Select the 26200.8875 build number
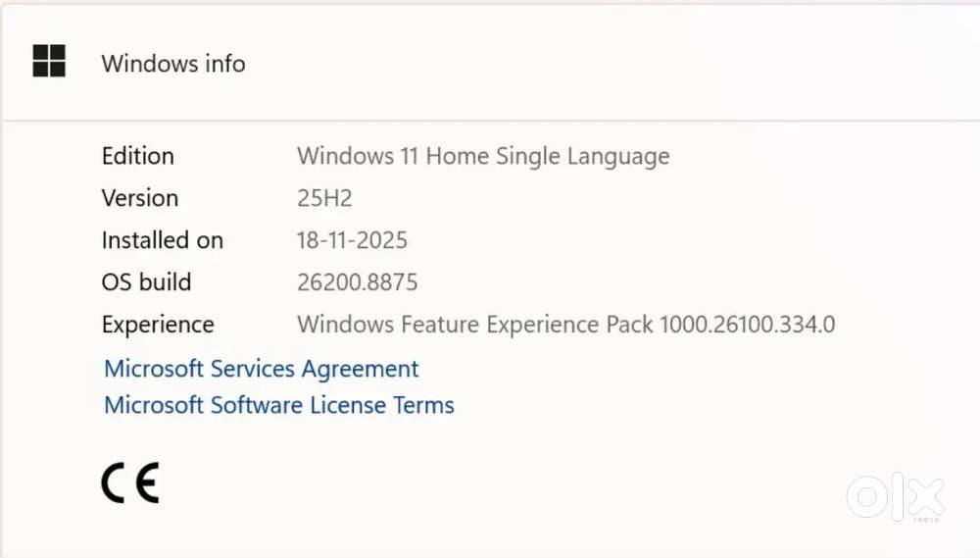The image size is (980, 558). tap(357, 282)
